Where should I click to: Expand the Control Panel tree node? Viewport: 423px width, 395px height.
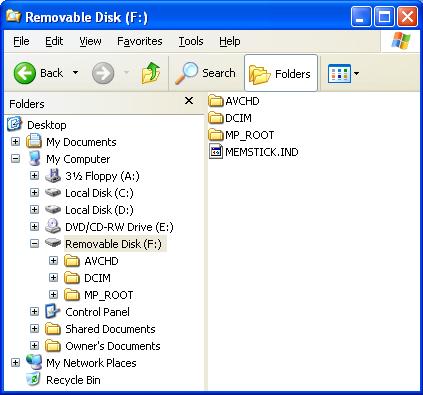[x=34, y=311]
